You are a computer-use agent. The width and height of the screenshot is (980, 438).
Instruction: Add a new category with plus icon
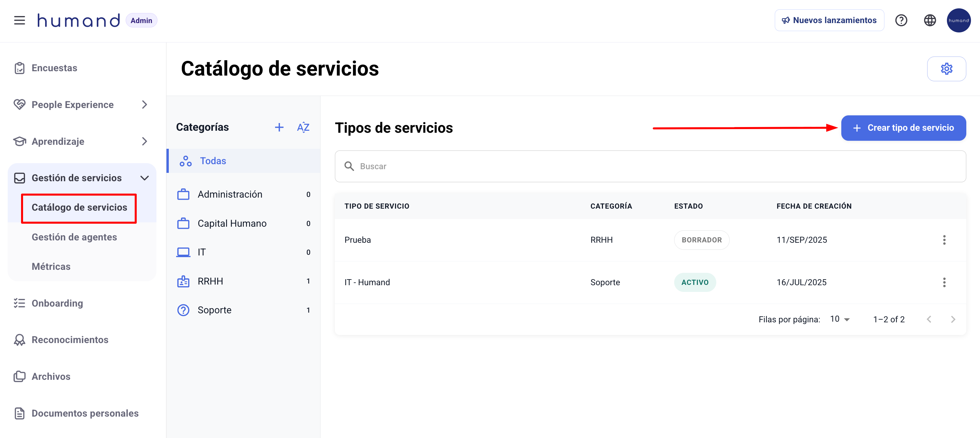click(279, 127)
